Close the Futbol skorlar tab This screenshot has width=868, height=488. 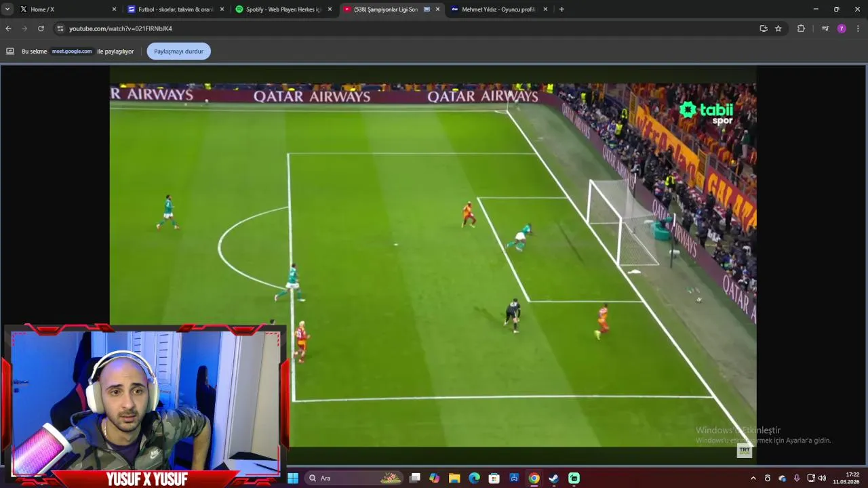click(222, 9)
